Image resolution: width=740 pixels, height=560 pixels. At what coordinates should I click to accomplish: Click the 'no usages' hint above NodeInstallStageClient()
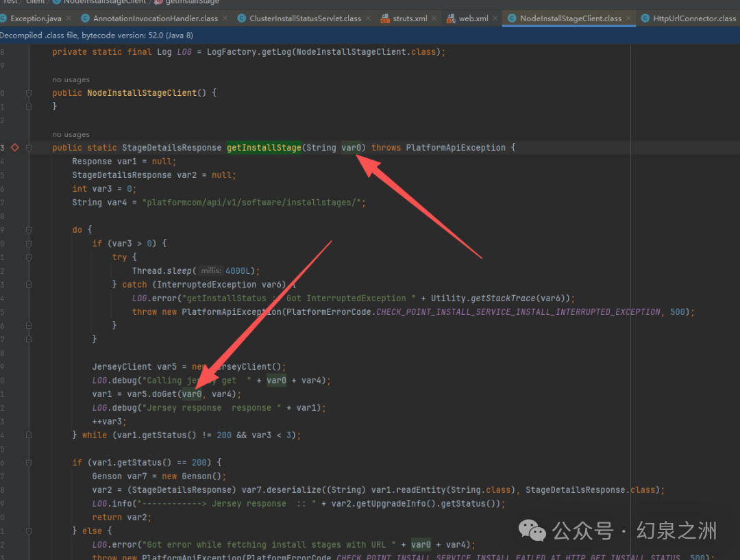pyautogui.click(x=71, y=79)
